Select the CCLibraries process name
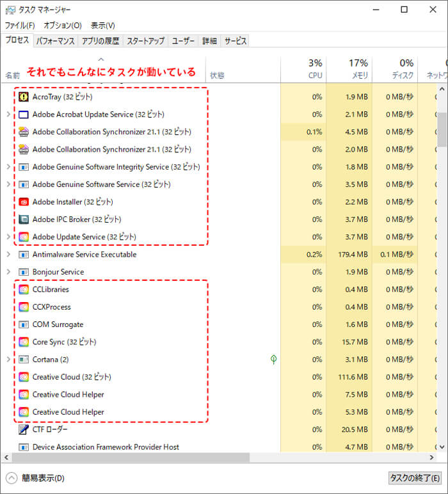Screen dimensions: 448x494 click(x=51, y=289)
